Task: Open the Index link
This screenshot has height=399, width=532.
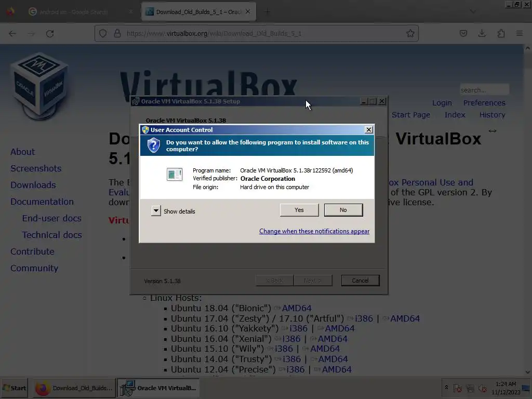Action: pos(455,115)
